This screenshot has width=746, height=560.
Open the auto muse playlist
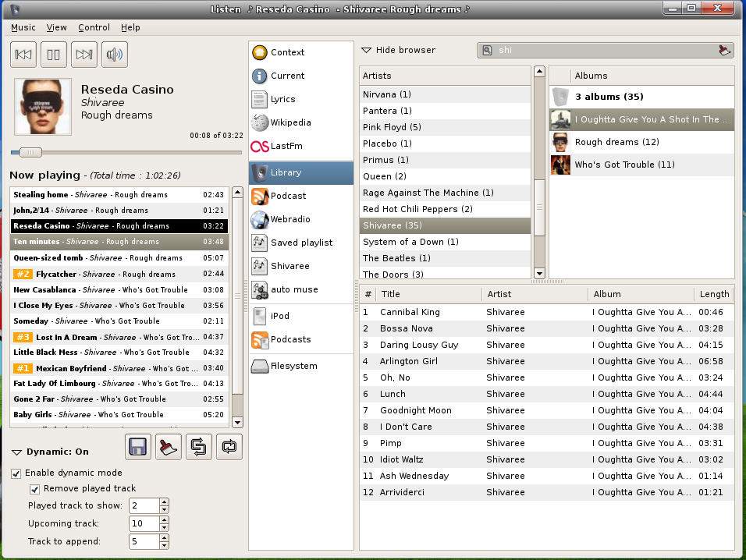click(301, 289)
